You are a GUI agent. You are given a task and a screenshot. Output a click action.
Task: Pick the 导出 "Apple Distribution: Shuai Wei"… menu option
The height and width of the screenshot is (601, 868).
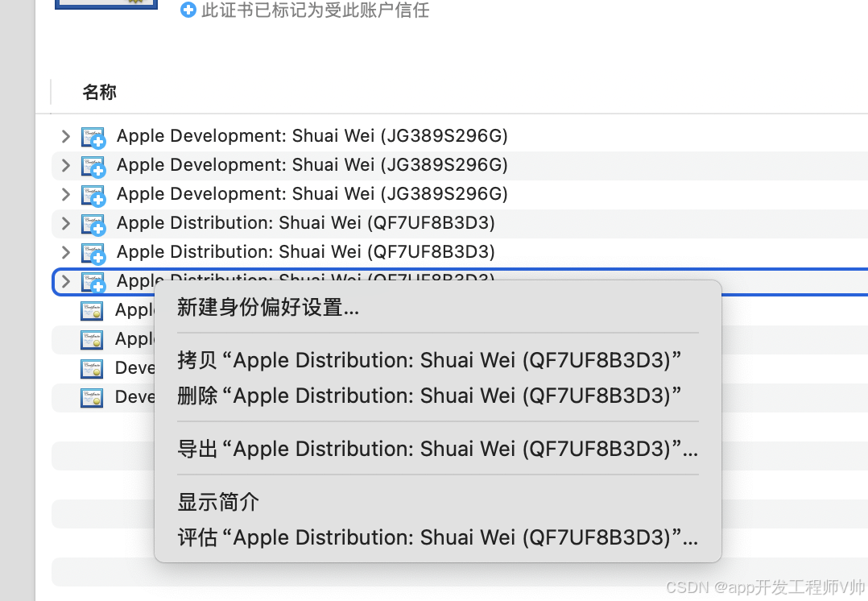[x=437, y=449]
